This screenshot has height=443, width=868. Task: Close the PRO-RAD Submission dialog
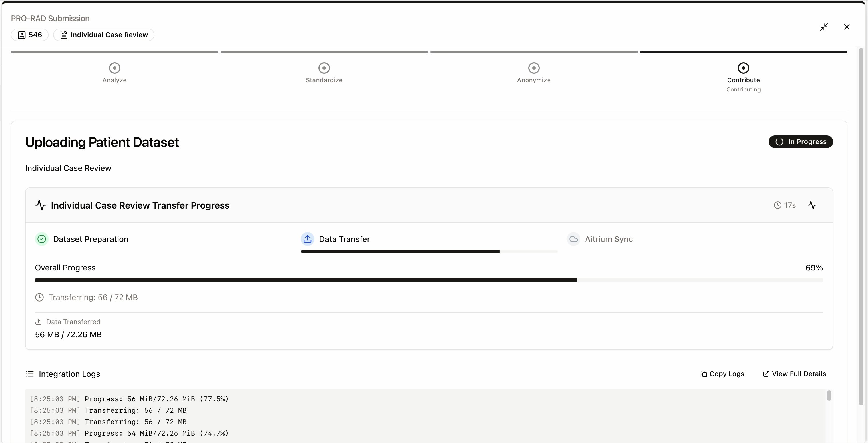pyautogui.click(x=847, y=27)
